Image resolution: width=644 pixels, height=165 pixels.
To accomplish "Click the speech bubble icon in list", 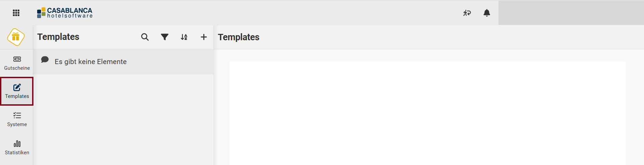I will (45, 60).
